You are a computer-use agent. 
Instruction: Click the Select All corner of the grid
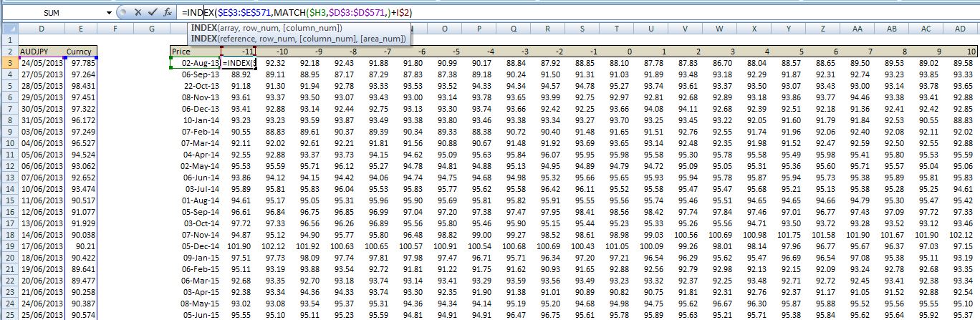[x=9, y=29]
